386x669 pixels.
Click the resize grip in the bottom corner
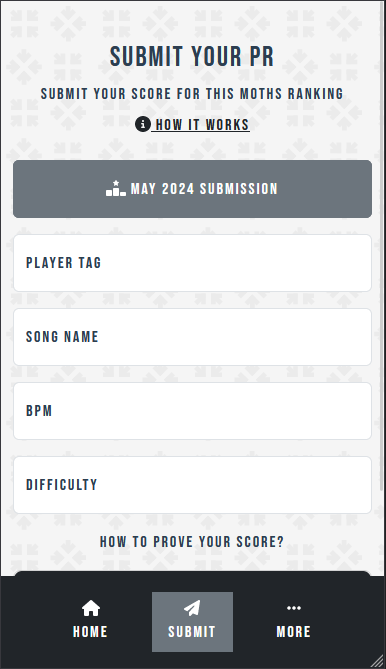coord(377,661)
